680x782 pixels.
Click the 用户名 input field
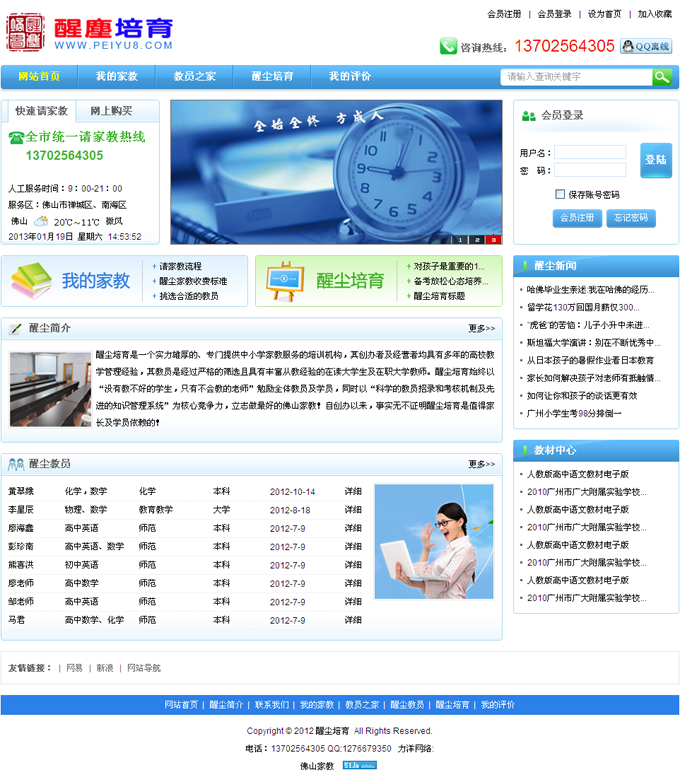tap(590, 153)
